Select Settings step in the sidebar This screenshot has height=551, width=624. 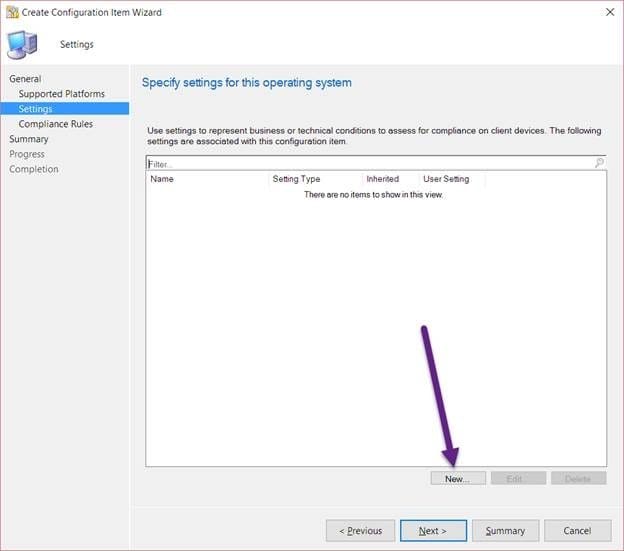64,109
